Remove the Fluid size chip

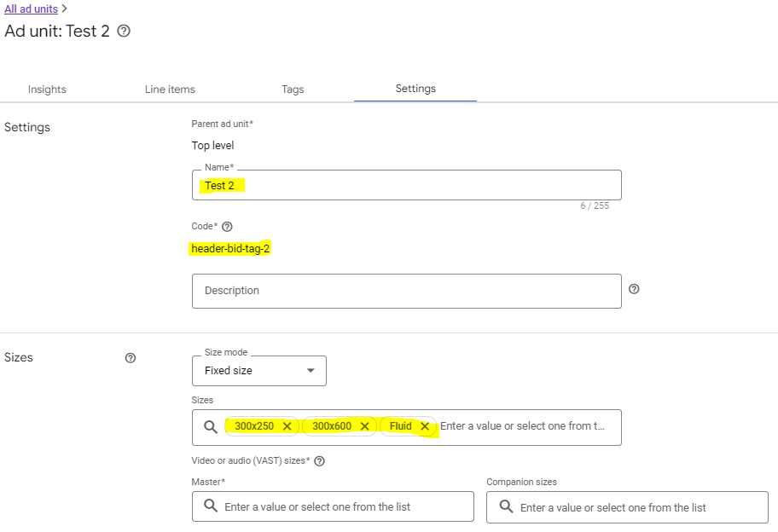click(425, 426)
